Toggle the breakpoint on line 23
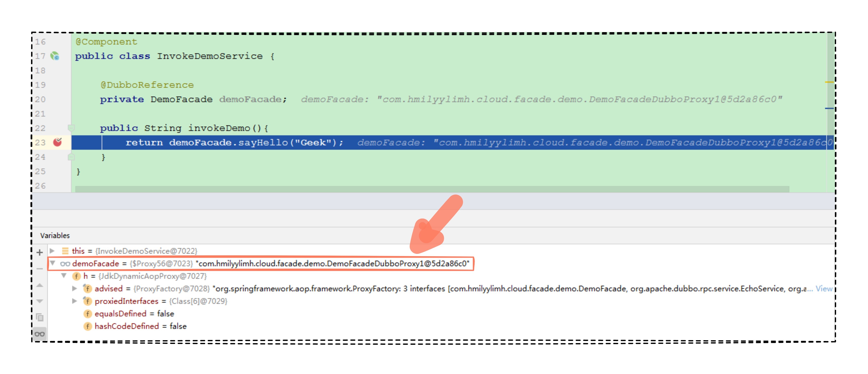 pyautogui.click(x=58, y=142)
